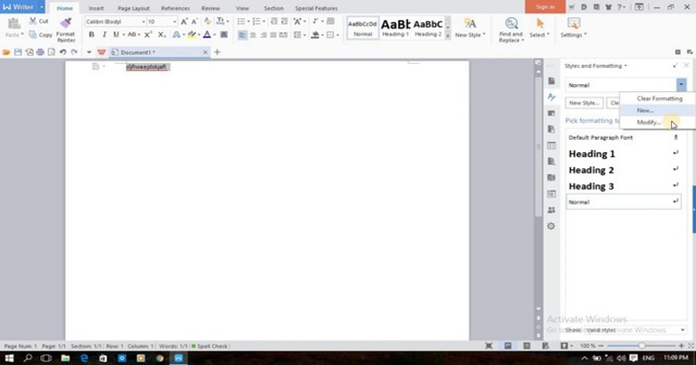This screenshot has width=696, height=365.
Task: Toggle Italic formatting in the ribbon
Action: coord(104,35)
